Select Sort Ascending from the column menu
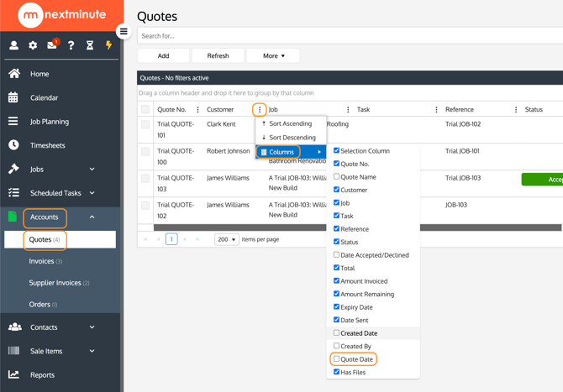 tap(290, 123)
